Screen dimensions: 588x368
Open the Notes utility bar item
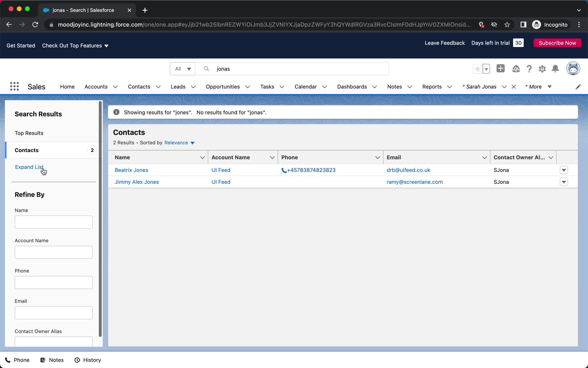(x=52, y=360)
